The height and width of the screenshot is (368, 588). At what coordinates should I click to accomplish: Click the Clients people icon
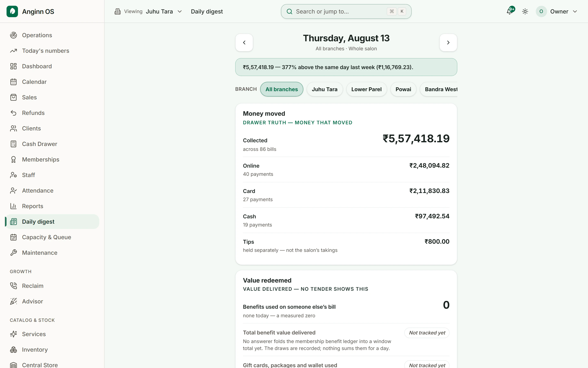click(x=14, y=129)
